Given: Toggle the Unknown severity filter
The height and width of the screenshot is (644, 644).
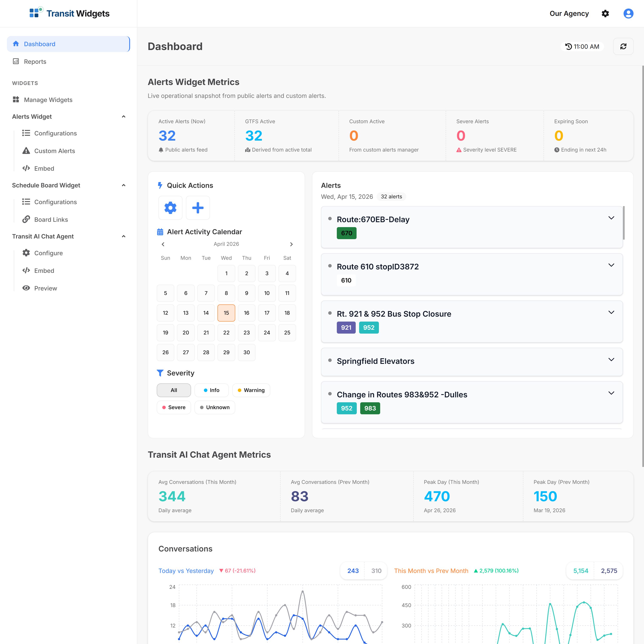Looking at the screenshot, I should click(x=215, y=407).
